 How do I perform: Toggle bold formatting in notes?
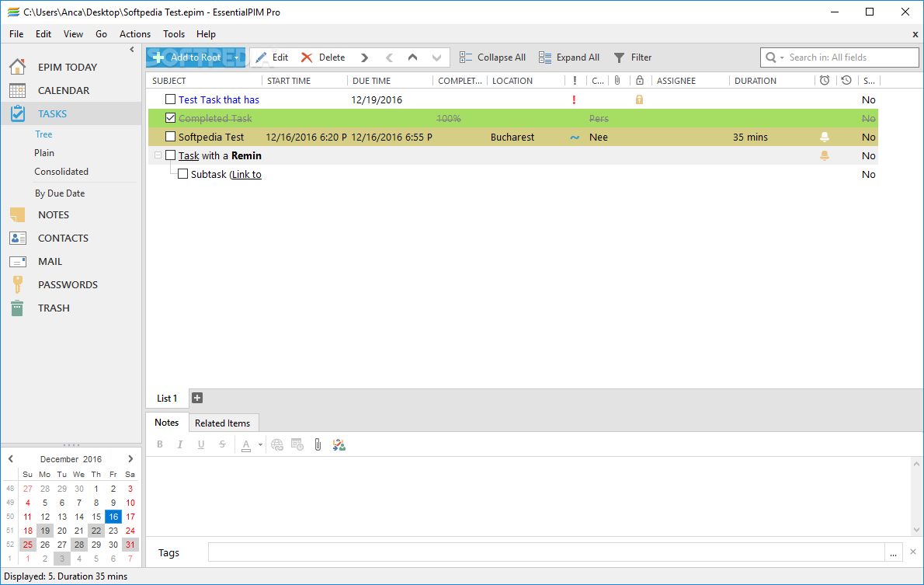point(160,444)
